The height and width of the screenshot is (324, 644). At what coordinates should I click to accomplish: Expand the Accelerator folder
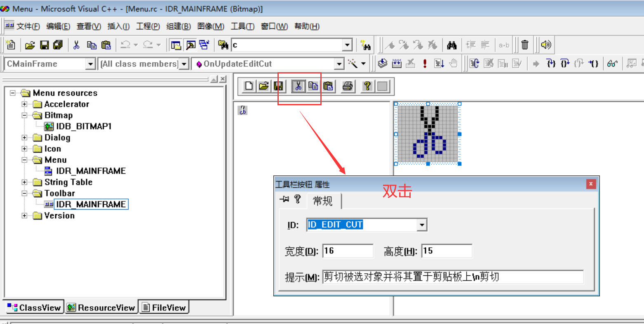click(24, 104)
